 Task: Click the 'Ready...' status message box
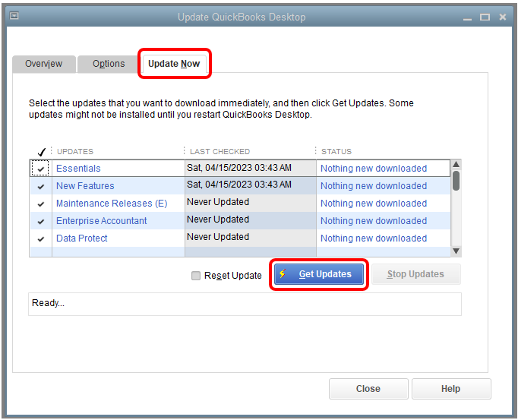pyautogui.click(x=245, y=305)
